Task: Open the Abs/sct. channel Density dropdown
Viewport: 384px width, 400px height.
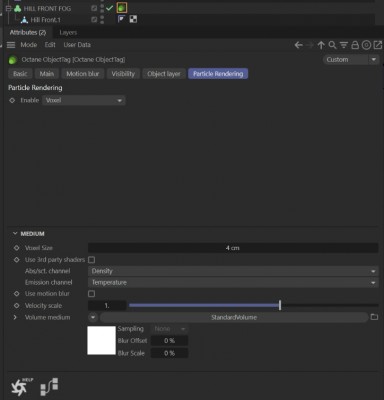Action: (233, 271)
